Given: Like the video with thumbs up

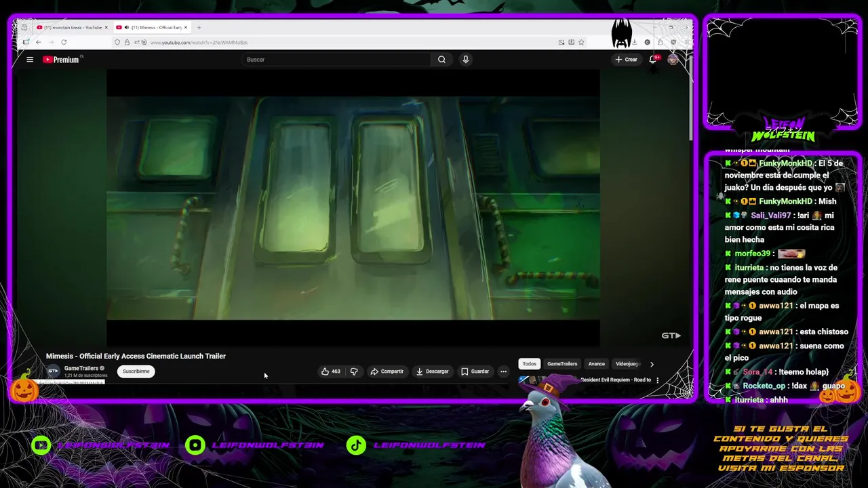Looking at the screenshot, I should (331, 371).
